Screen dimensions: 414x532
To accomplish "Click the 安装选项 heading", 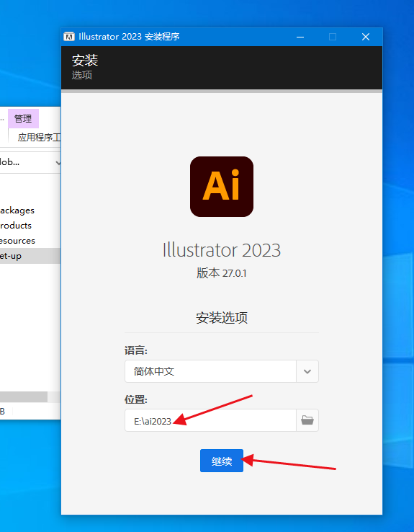I will [x=222, y=318].
